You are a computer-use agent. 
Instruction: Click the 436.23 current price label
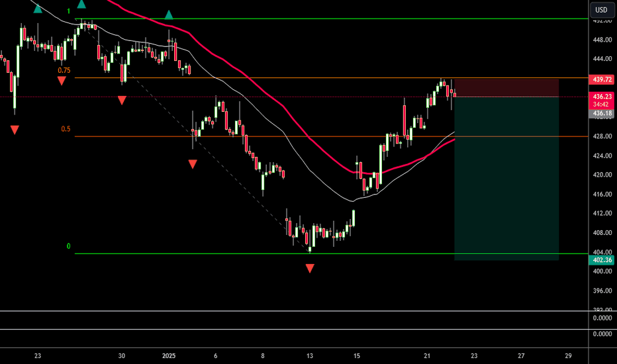[601, 97]
